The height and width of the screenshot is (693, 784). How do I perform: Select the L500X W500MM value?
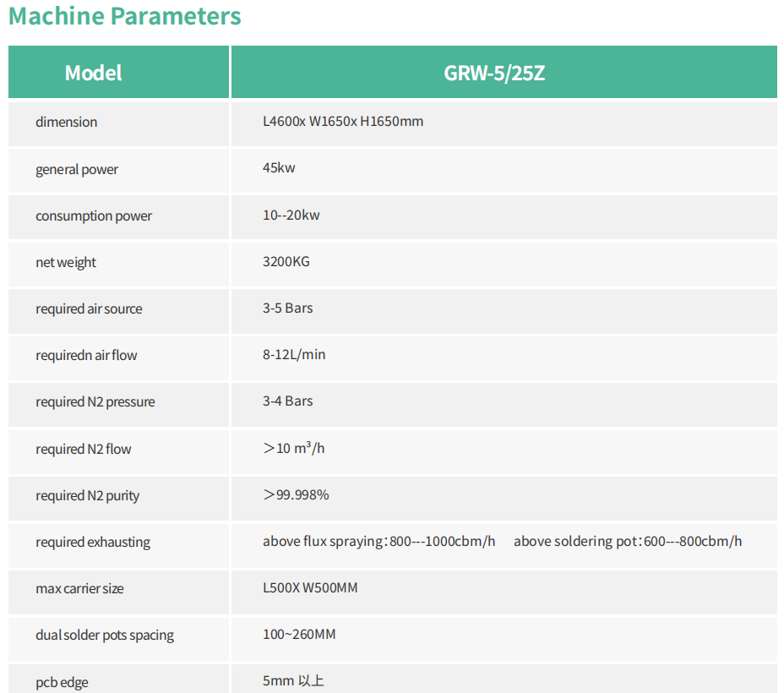click(x=310, y=587)
